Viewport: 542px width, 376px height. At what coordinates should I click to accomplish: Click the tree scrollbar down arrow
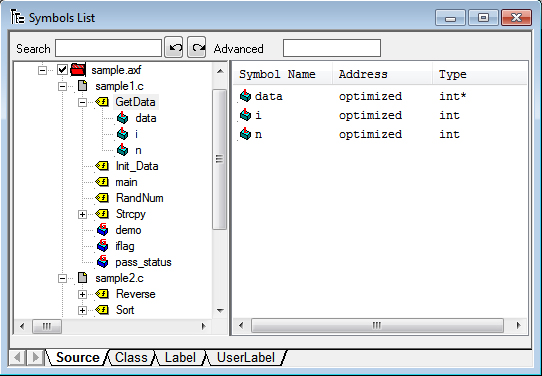[220, 310]
